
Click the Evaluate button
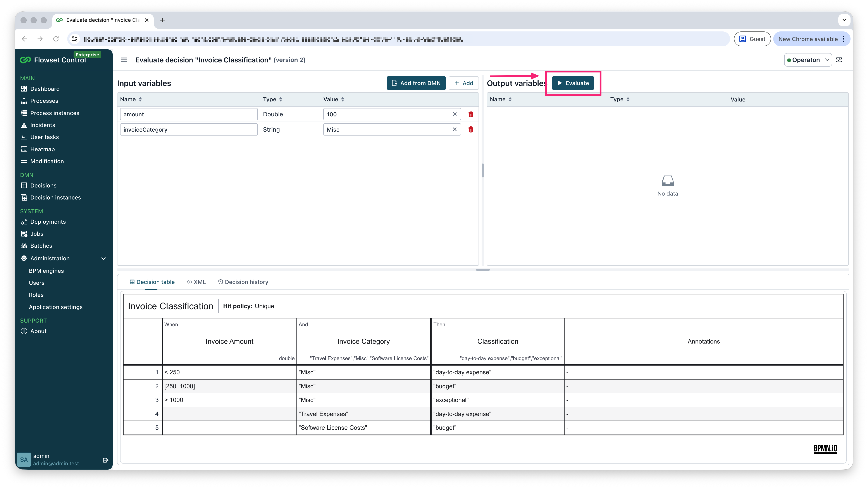(573, 83)
